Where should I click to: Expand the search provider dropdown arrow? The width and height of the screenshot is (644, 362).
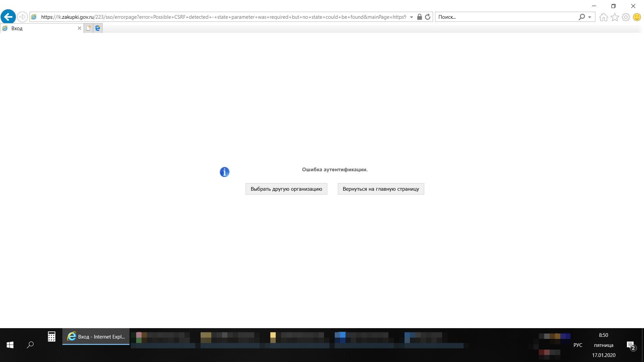[x=590, y=17]
